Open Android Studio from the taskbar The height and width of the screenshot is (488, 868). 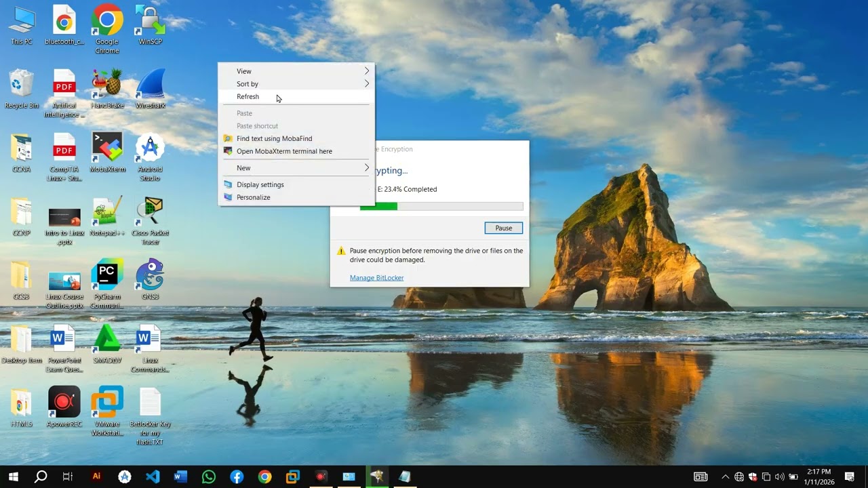(125, 476)
